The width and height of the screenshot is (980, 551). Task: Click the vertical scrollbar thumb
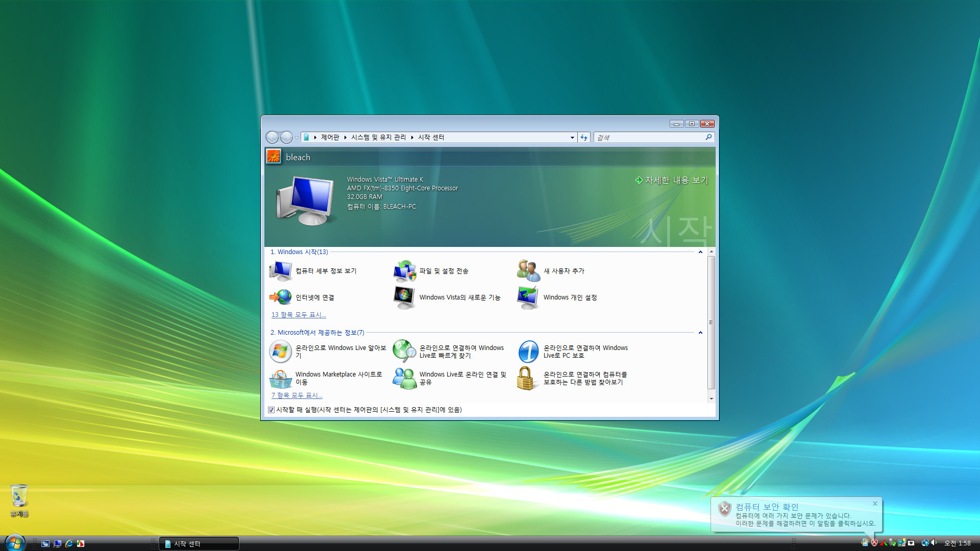(x=711, y=322)
